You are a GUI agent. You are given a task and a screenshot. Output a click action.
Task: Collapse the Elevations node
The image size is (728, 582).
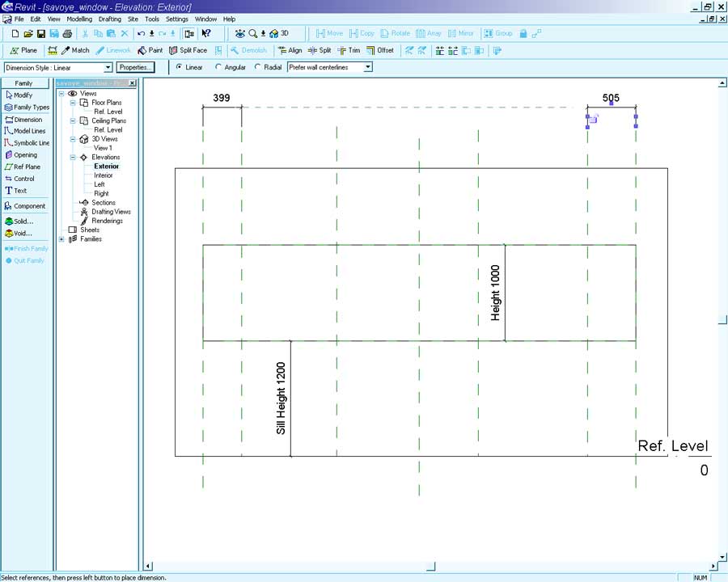[x=73, y=158]
